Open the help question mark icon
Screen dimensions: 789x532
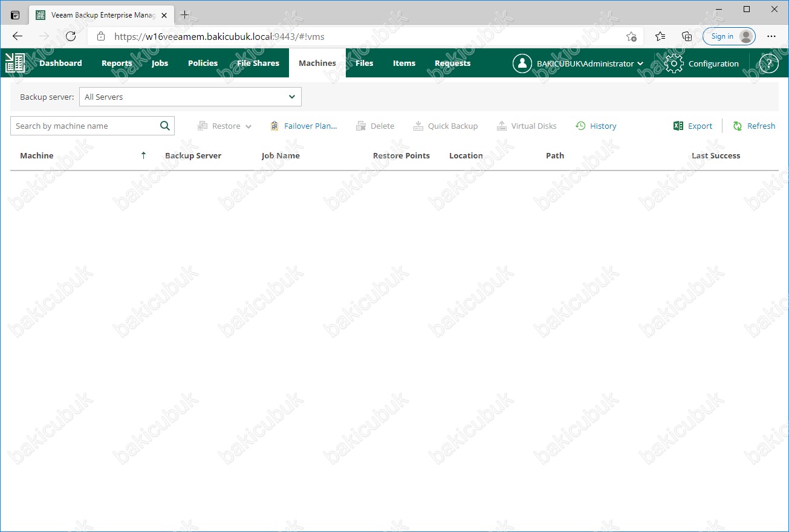click(768, 63)
